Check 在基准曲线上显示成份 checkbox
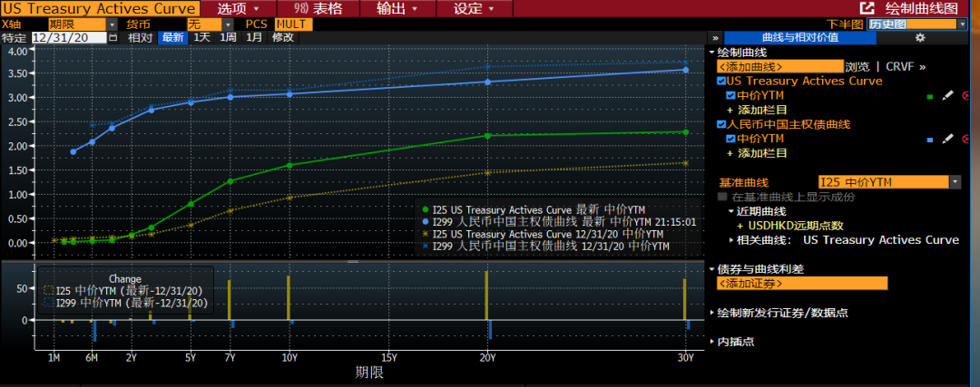The height and width of the screenshot is (387, 980). (x=722, y=197)
